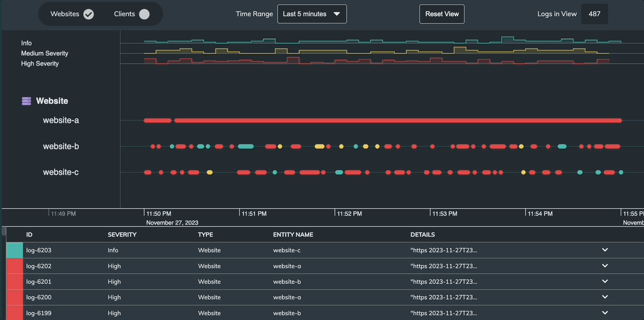Expand the log-6201 row chevron
The height and width of the screenshot is (320, 644).
(x=604, y=282)
